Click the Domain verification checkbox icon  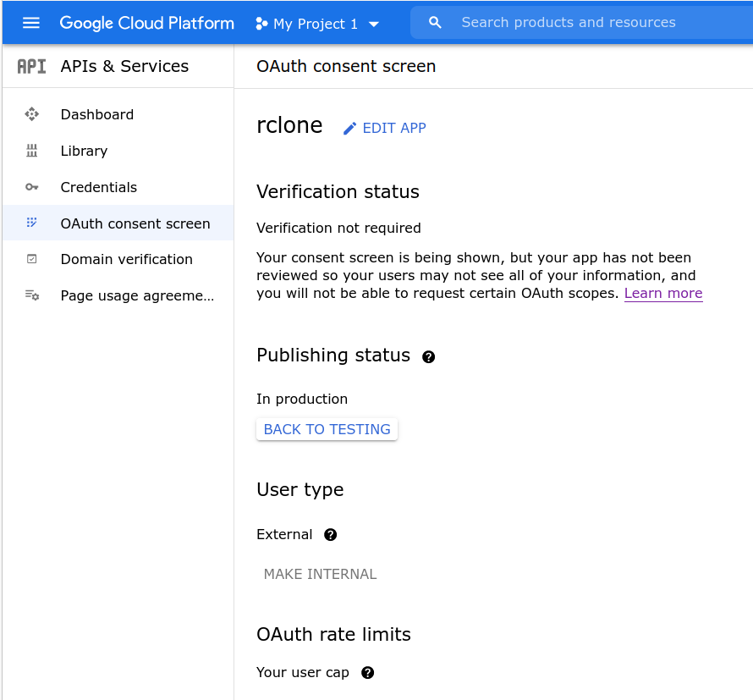pos(32,259)
